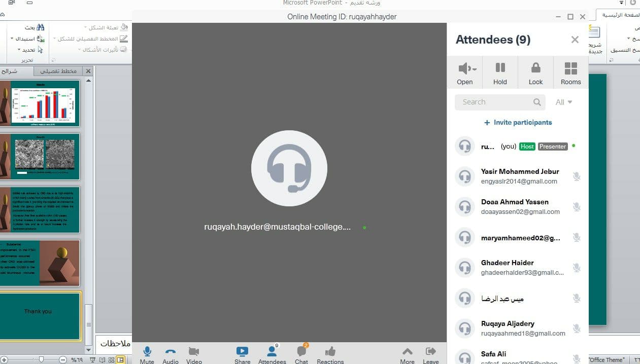Viewport: 640px width, 364px height.
Task: Mute the microphone in meeting toolbar
Action: (147, 353)
